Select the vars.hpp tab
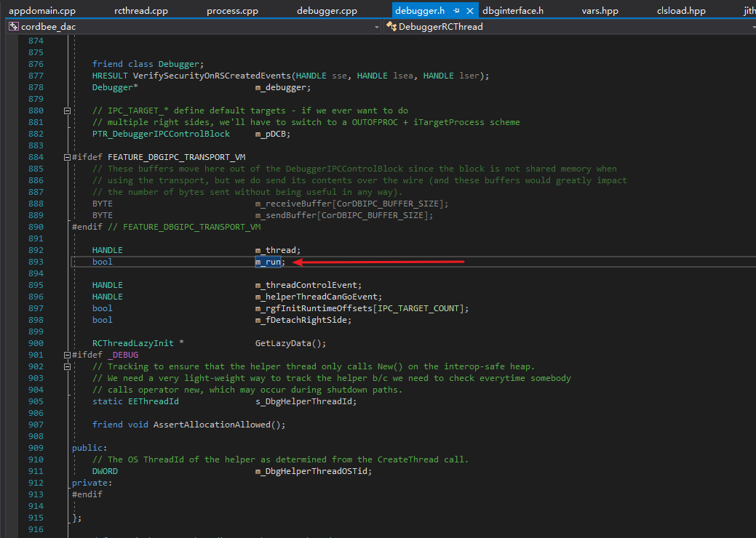756x538 pixels. [600, 11]
